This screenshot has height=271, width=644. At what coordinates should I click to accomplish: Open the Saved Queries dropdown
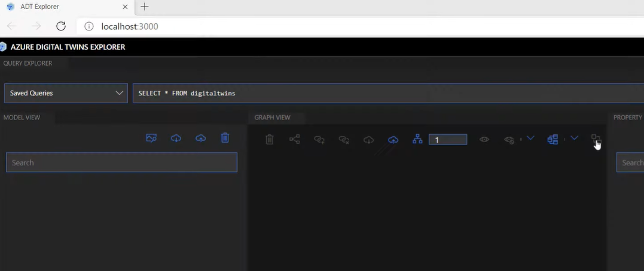[x=66, y=93]
